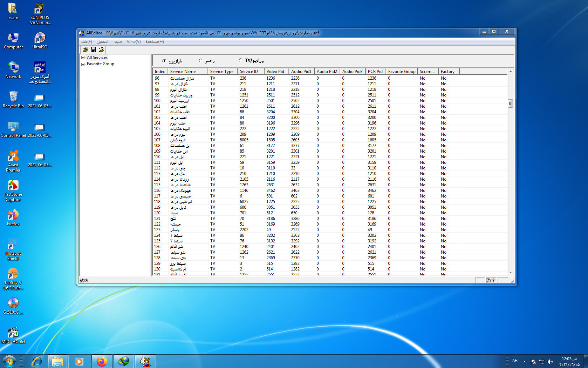Select row with index 130

tap(330, 269)
